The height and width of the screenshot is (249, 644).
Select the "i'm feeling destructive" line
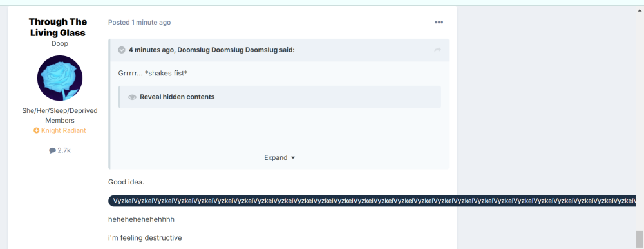(x=145, y=238)
